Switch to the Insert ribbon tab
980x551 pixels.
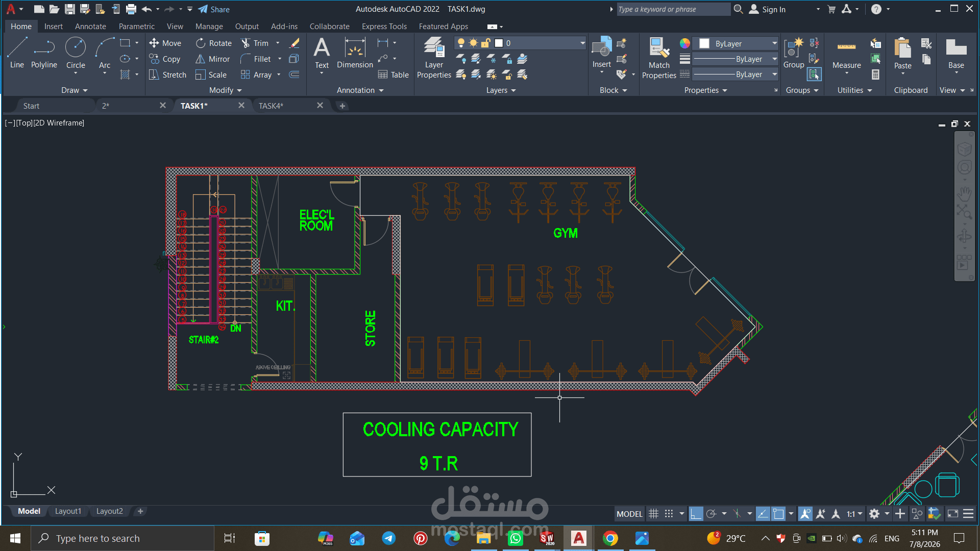point(54,27)
